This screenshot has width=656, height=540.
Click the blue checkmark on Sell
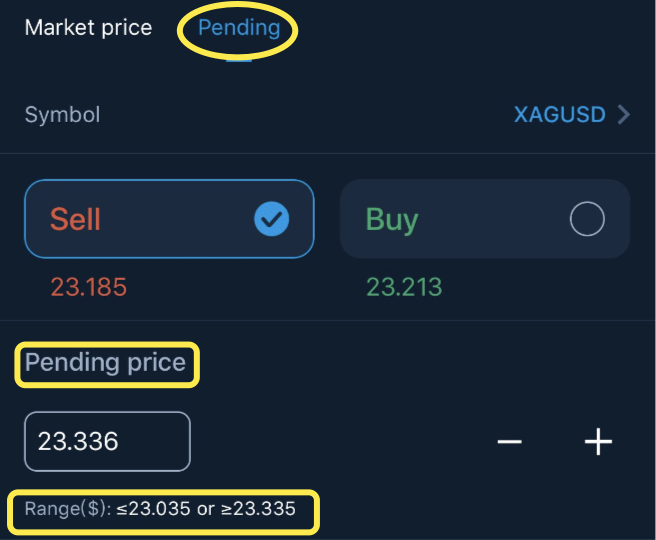click(272, 219)
